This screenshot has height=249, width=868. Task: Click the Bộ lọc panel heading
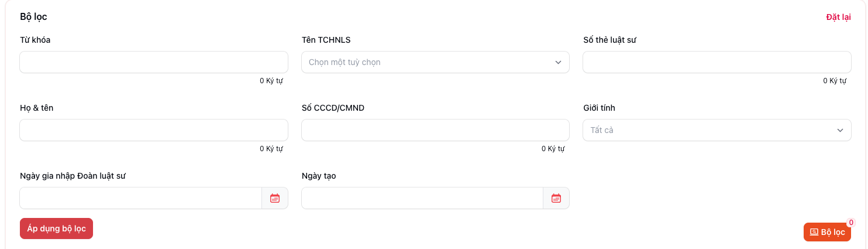33,17
